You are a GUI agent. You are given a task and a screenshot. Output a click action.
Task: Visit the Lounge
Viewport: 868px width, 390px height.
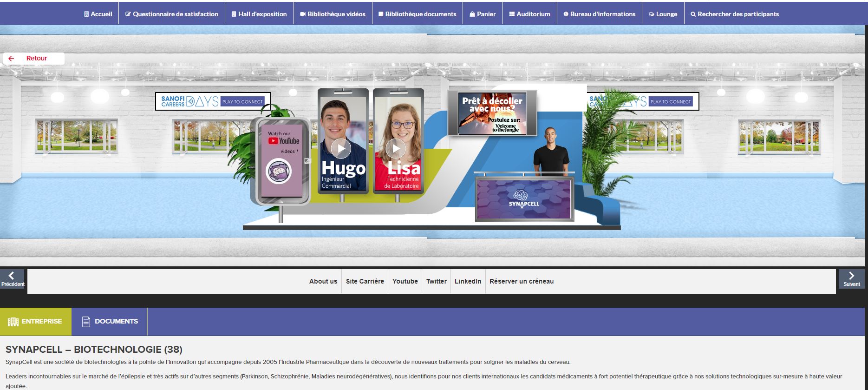coord(663,14)
